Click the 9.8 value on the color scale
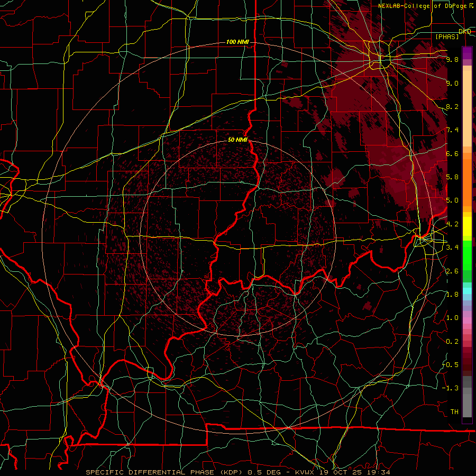The height and width of the screenshot is (476, 476). (x=452, y=59)
